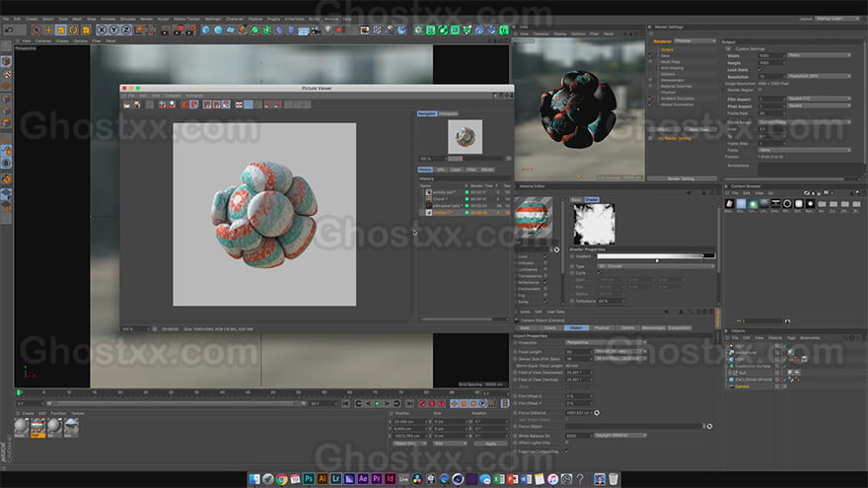868x488 pixels.
Task: Open the Compare menu in Picture Viewer
Action: click(x=173, y=96)
